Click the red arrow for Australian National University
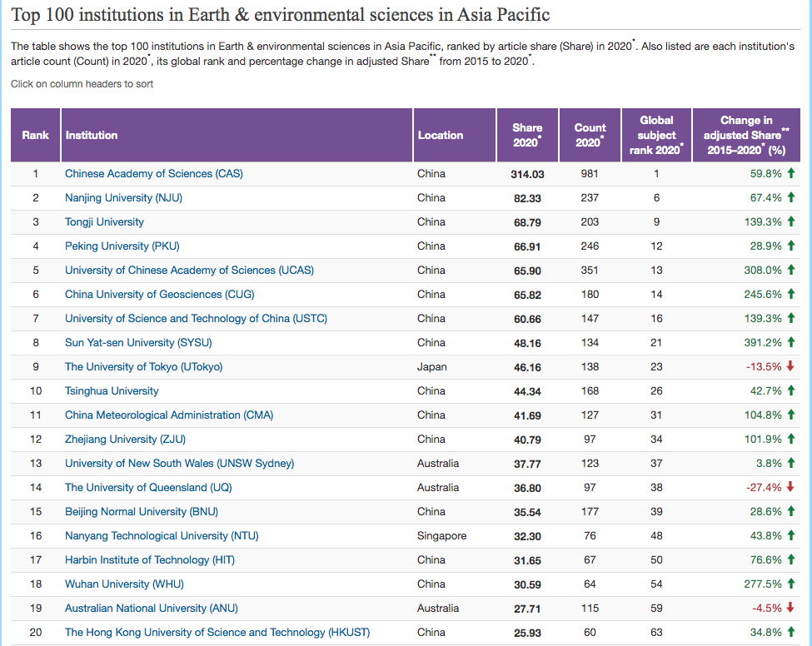812x646 pixels. pos(791,609)
